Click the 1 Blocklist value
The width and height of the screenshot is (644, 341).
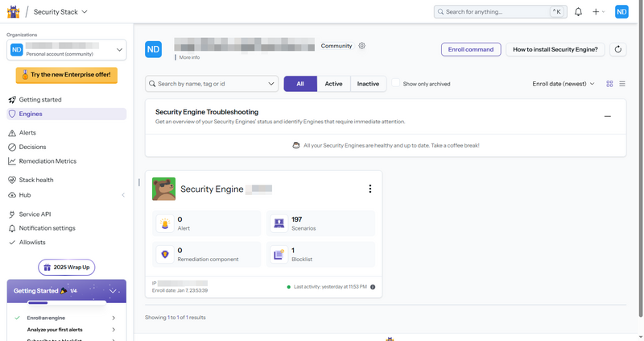[x=293, y=250]
